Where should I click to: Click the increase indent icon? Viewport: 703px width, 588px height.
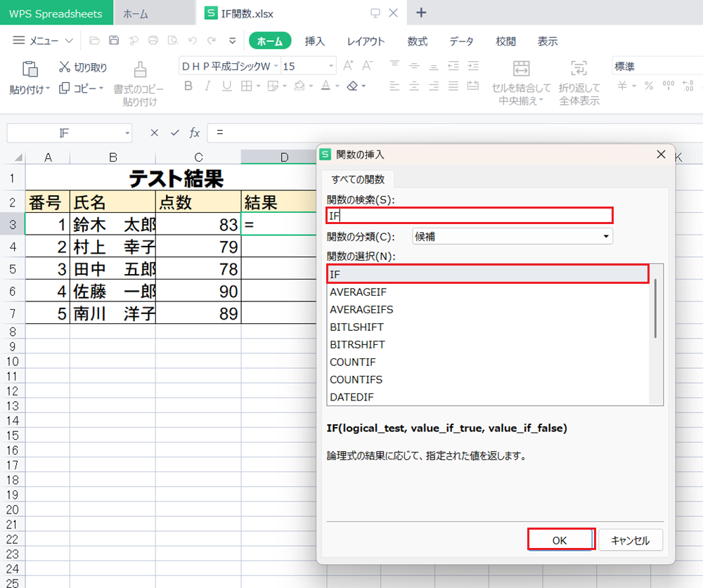(473, 66)
